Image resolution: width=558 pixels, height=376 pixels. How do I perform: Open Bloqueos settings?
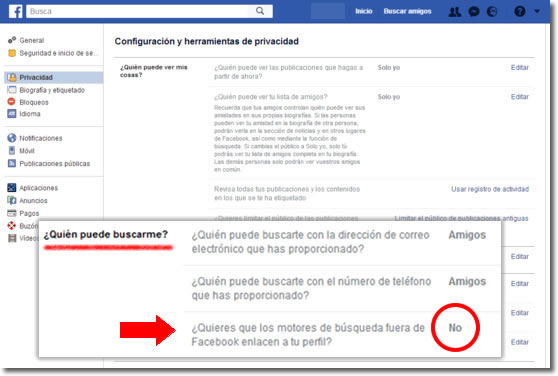(x=34, y=102)
